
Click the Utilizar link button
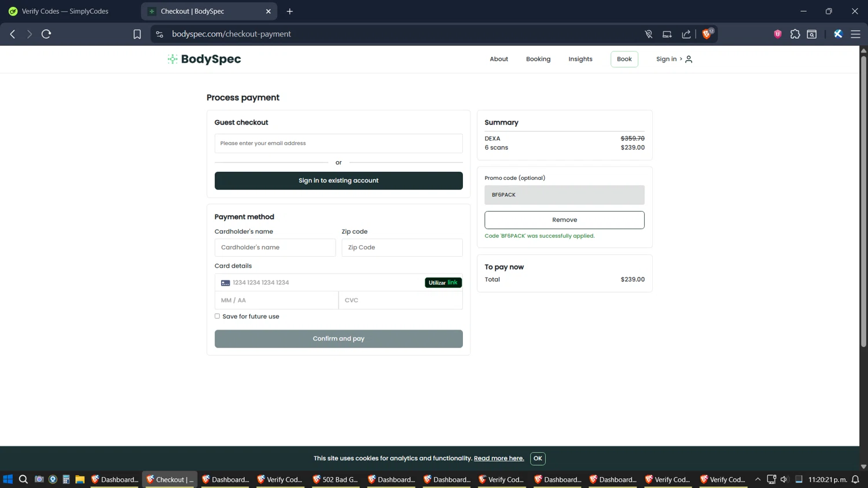coord(443,283)
